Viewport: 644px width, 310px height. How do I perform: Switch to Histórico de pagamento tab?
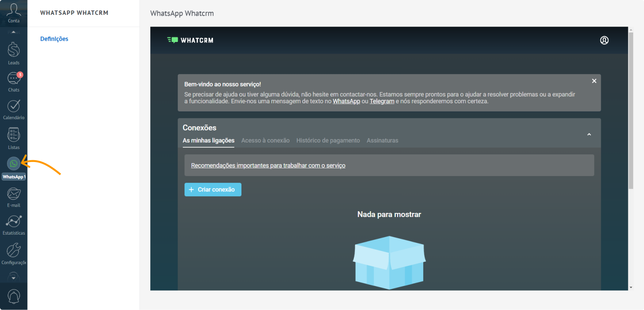click(x=328, y=140)
